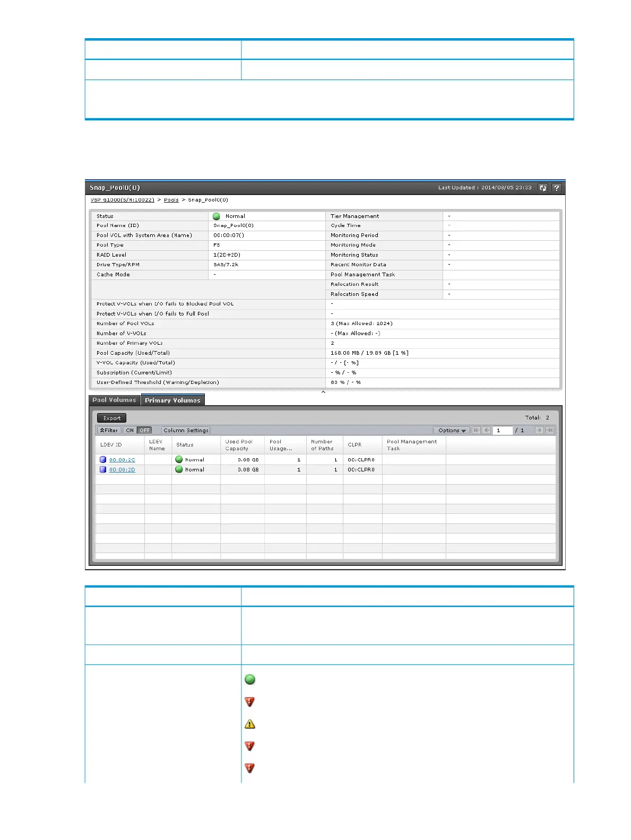Viewport: 631px width, 840px height.
Task: Switch to the Pool Volumes tab
Action: click(115, 400)
